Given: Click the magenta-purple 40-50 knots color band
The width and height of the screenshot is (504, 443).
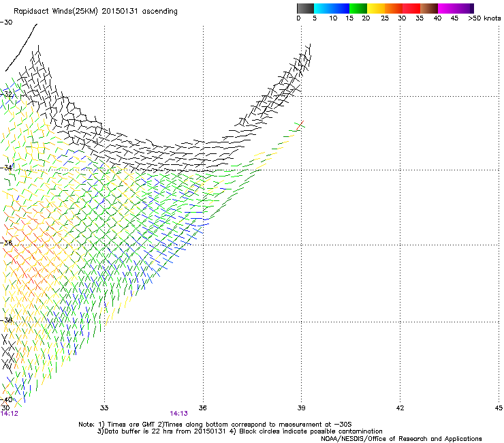Looking at the screenshot, I should tap(456, 8).
